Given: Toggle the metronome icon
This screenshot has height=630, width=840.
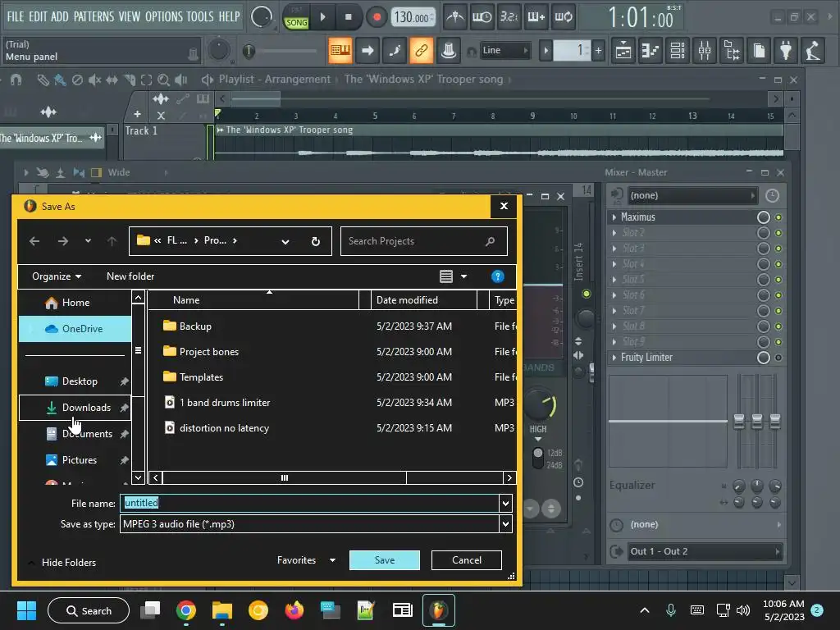Looking at the screenshot, I should click(454, 17).
